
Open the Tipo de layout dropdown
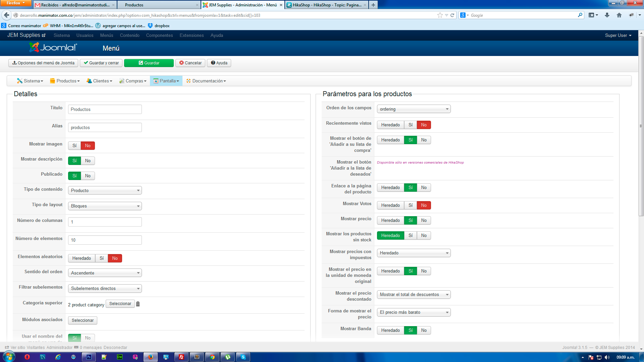105,206
